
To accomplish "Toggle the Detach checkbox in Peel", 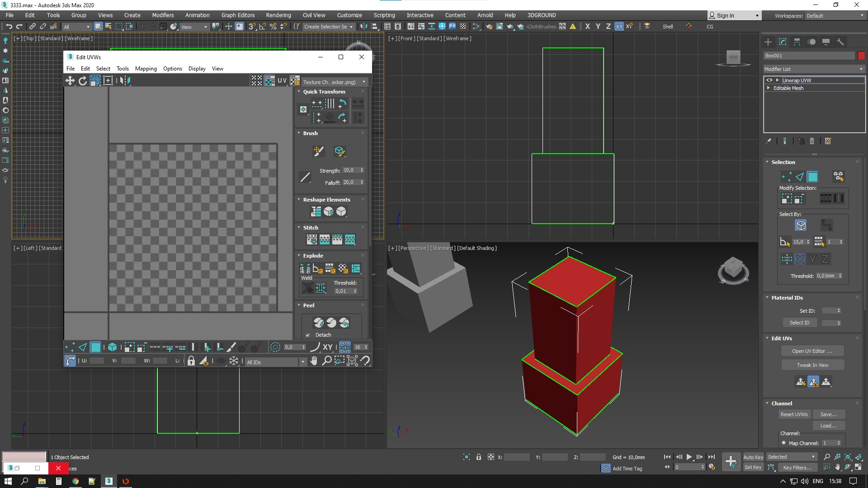I will coord(308,335).
